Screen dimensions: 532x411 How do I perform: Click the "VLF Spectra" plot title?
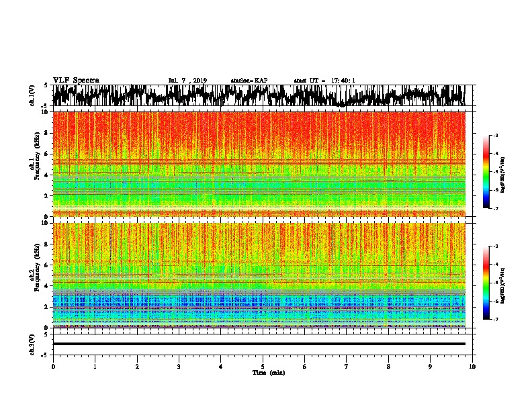[76, 81]
